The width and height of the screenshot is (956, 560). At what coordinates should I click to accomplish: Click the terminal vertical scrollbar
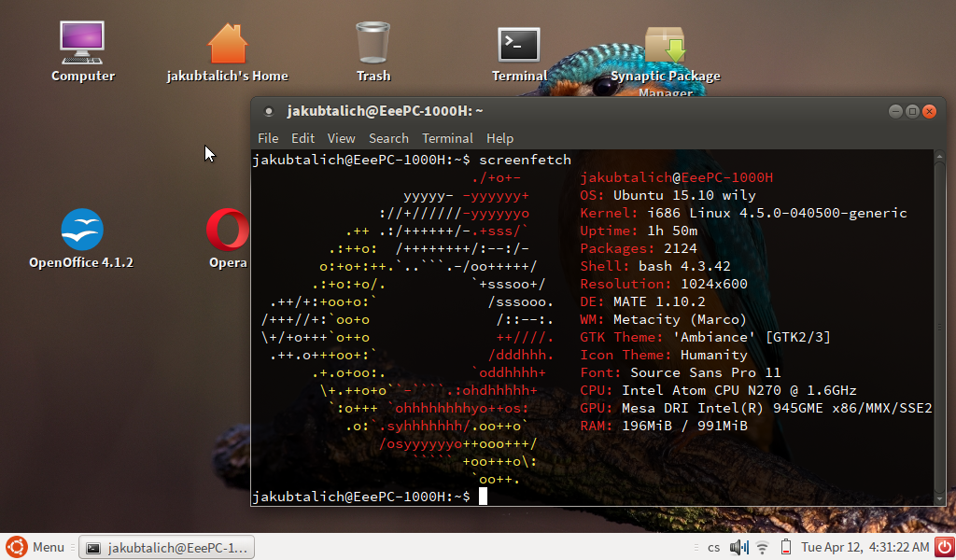pyautogui.click(x=939, y=327)
